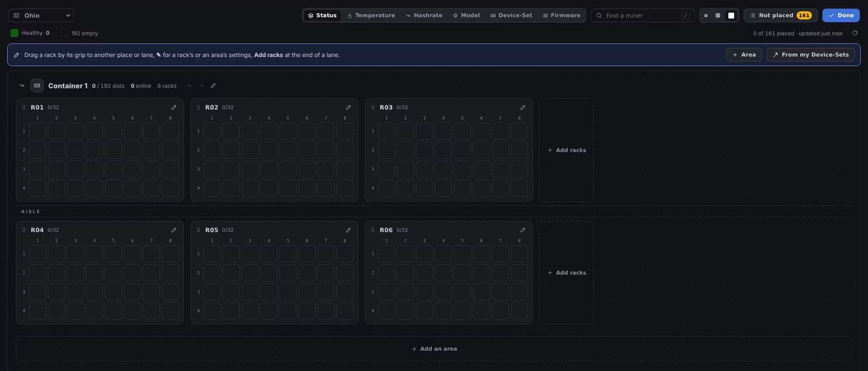This screenshot has width=868, height=371.
Task: Select the largest slot size option
Action: (731, 16)
